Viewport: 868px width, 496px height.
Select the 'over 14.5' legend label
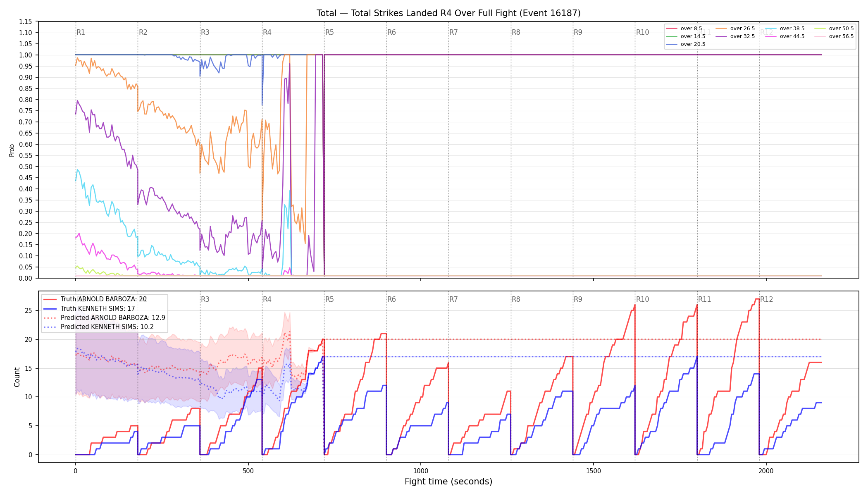click(693, 36)
